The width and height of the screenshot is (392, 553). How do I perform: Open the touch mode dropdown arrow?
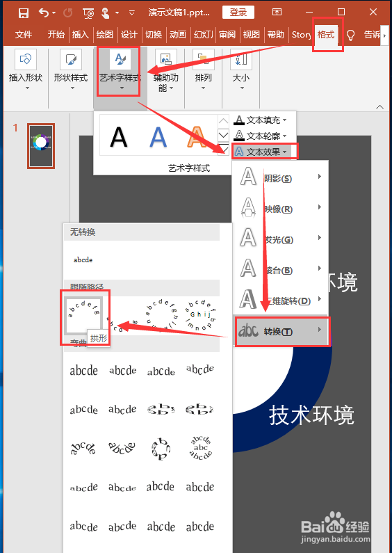coord(117,13)
